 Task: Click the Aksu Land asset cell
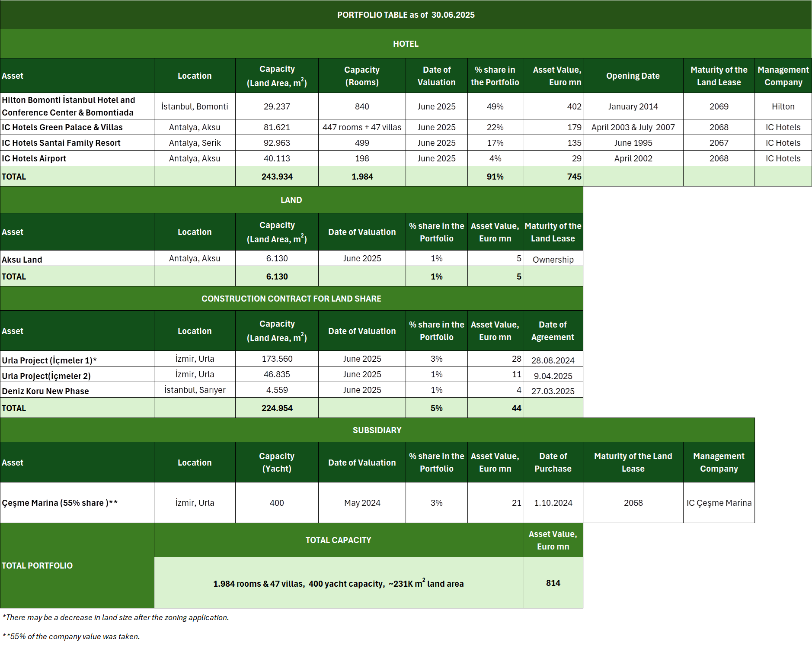point(77,259)
